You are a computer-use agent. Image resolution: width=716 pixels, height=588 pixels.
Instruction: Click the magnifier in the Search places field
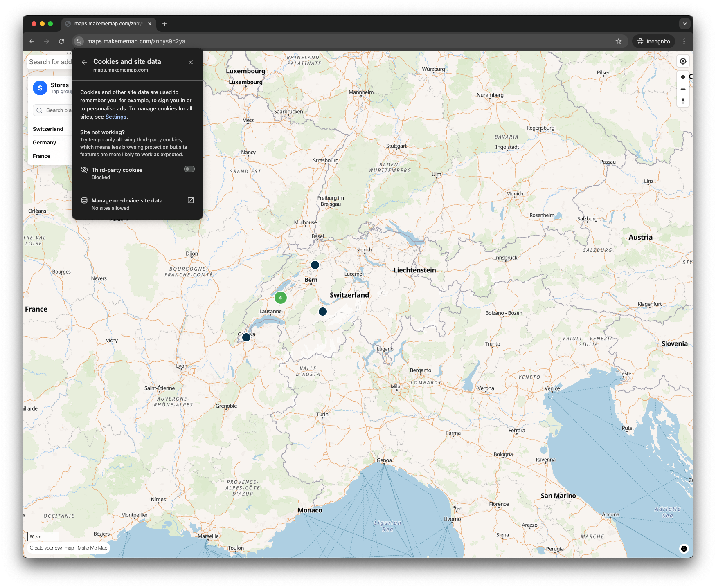39,110
